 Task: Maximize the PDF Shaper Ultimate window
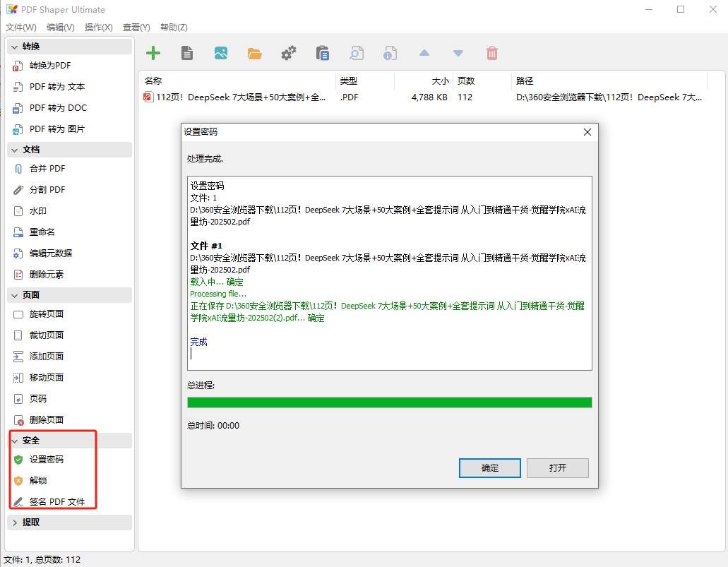[x=681, y=9]
